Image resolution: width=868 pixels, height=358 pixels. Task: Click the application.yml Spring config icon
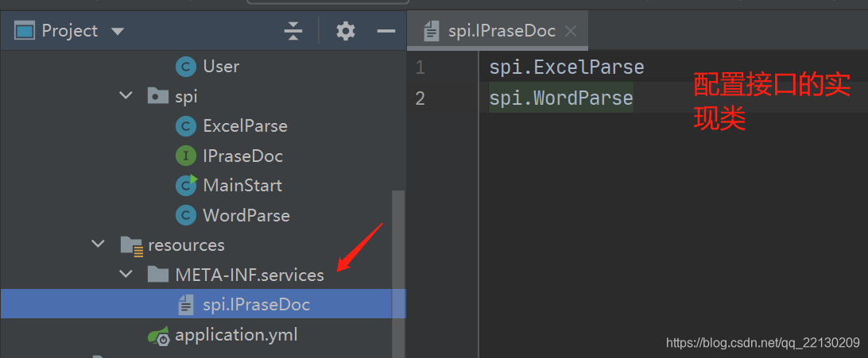158,335
